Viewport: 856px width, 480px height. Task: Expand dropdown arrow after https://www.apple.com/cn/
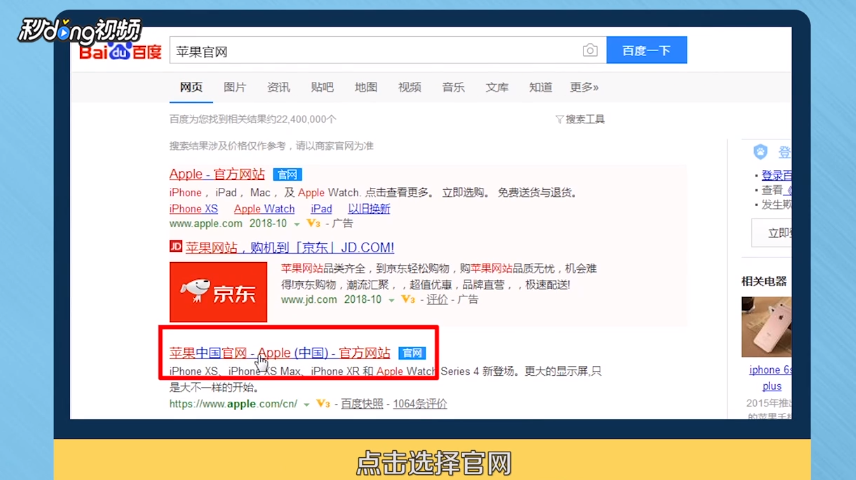click(306, 405)
